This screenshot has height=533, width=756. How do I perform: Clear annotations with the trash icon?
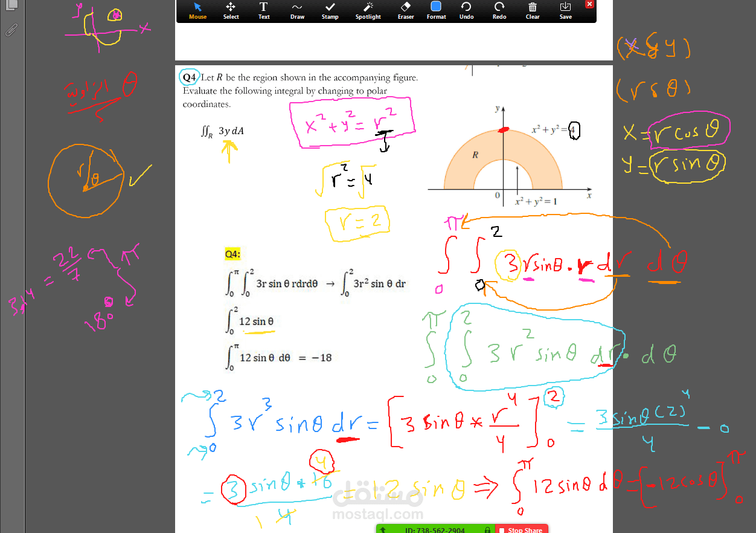click(x=533, y=11)
